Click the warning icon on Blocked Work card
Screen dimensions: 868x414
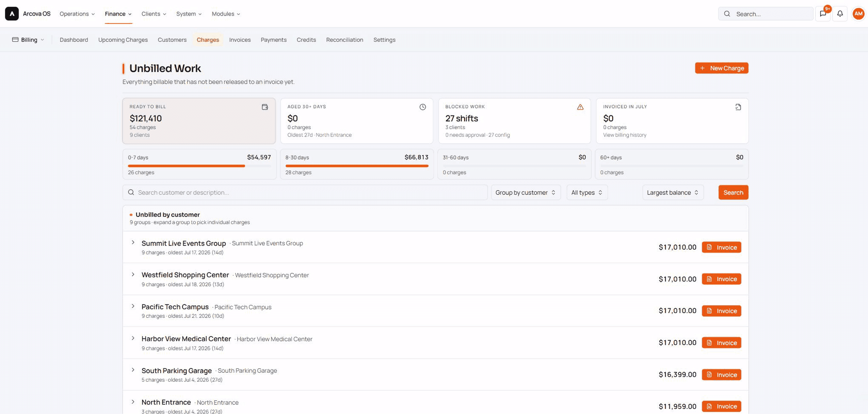coord(580,107)
